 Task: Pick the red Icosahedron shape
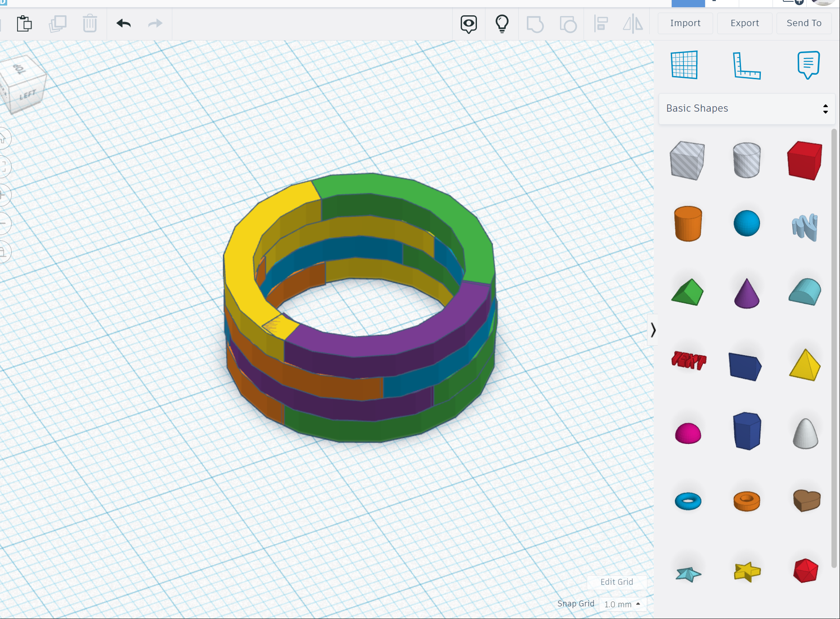click(x=805, y=571)
